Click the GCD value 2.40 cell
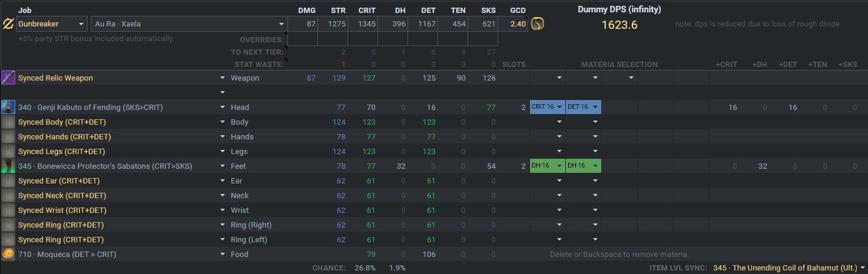This screenshot has height=274, width=868. pos(513,24)
